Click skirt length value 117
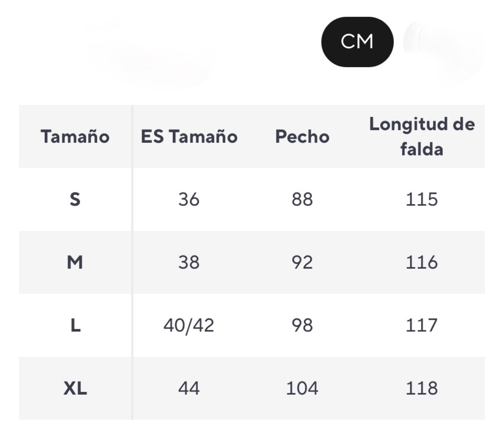Image resolution: width=504 pixels, height=424 pixels. point(422,325)
